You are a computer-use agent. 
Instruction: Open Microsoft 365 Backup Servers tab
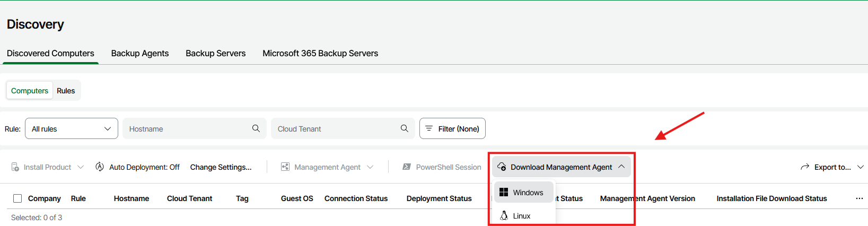[320, 53]
